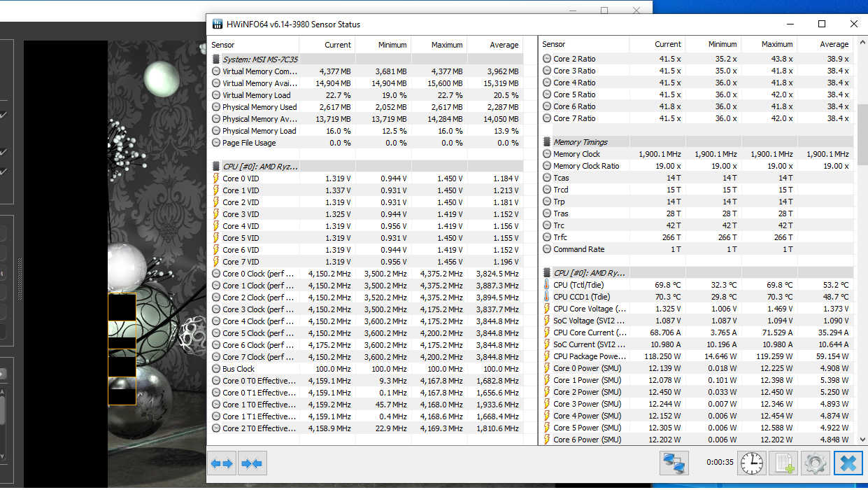Viewport: 868px width, 490px height.
Task: Select the Core 6 Clock (perf... row
Action: (x=366, y=345)
